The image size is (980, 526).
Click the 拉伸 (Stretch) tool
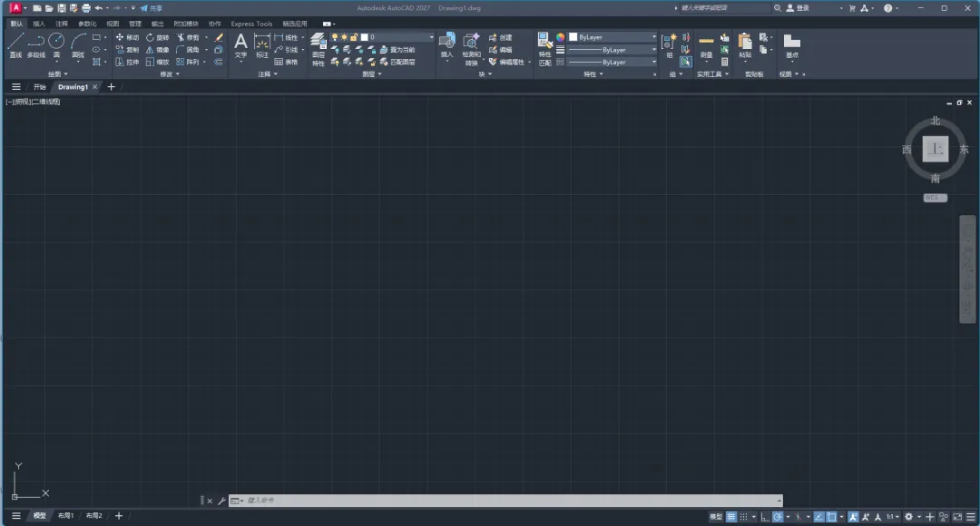(127, 62)
